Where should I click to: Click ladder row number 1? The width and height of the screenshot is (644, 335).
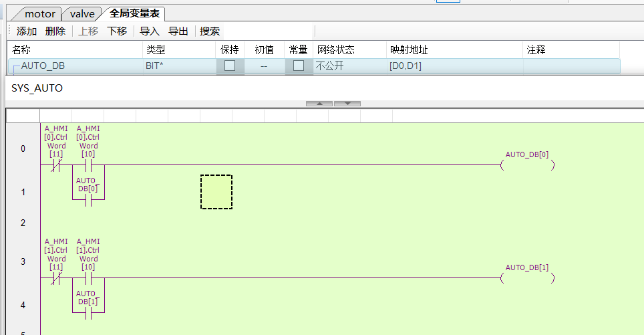(x=23, y=192)
